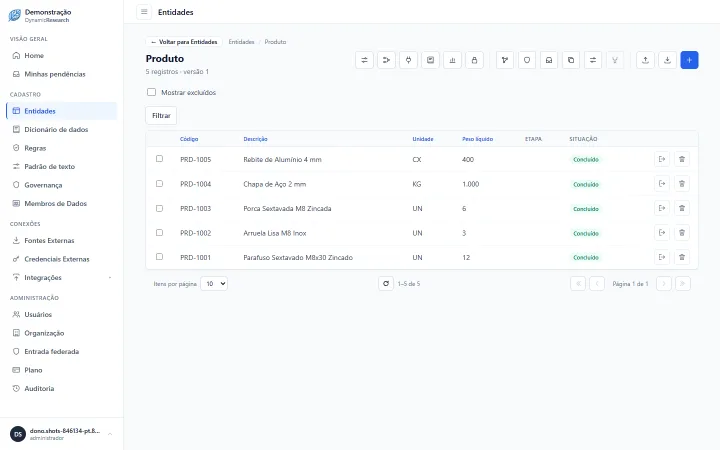Open the bar chart statistics icon
This screenshot has height=450, width=720.
click(452, 60)
